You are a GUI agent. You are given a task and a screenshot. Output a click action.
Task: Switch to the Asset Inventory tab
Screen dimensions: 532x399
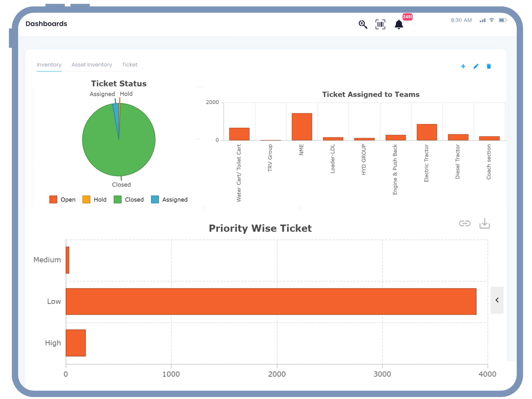pyautogui.click(x=92, y=64)
